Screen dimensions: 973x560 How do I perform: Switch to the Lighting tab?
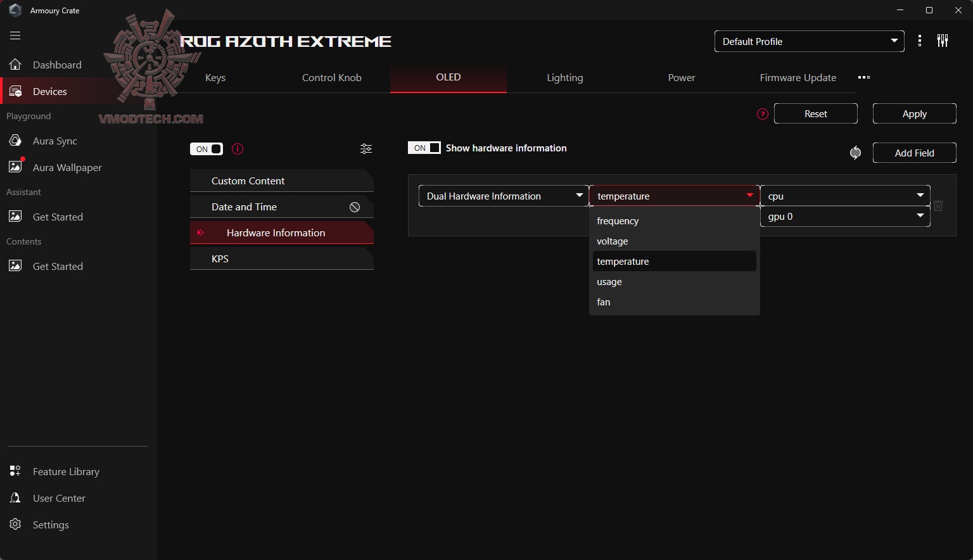[565, 77]
